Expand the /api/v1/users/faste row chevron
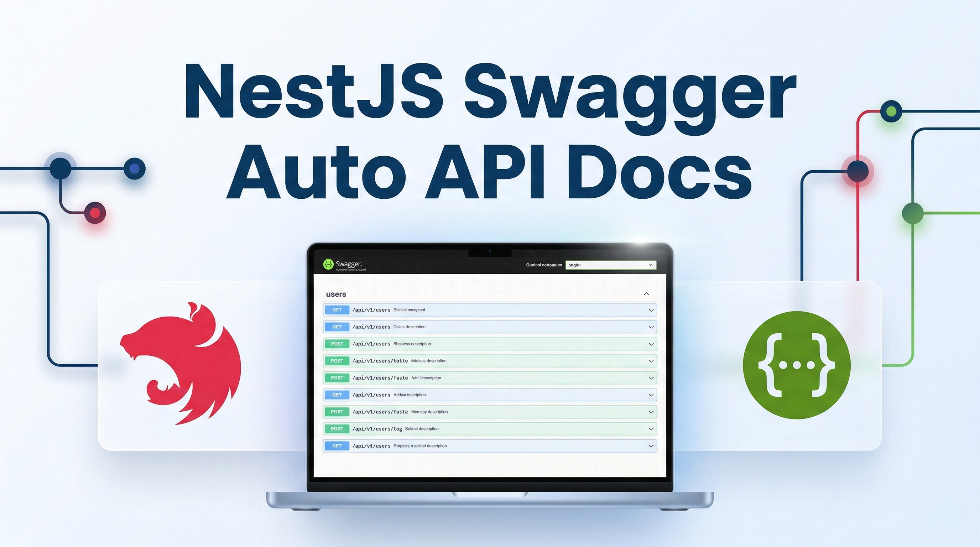The image size is (980, 547). click(651, 378)
